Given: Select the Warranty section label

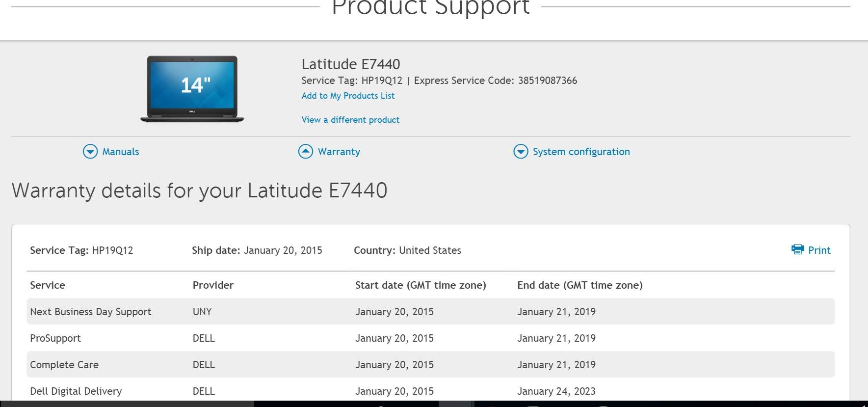Looking at the screenshot, I should tap(339, 152).
